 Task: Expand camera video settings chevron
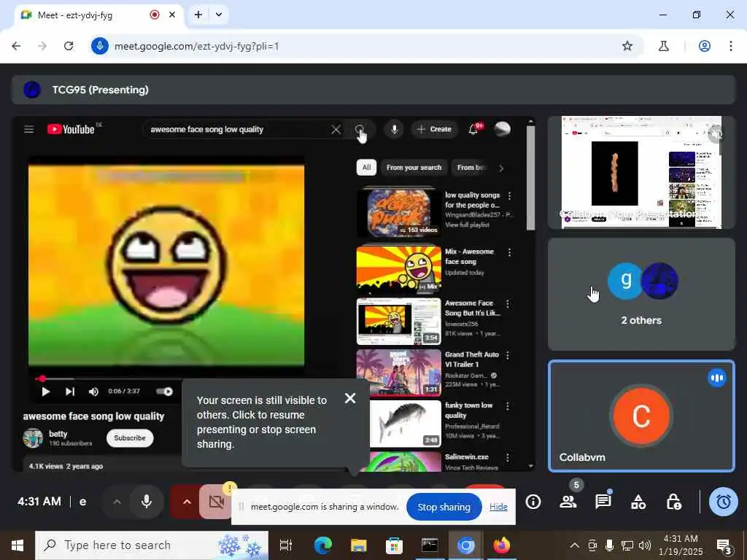click(x=187, y=502)
